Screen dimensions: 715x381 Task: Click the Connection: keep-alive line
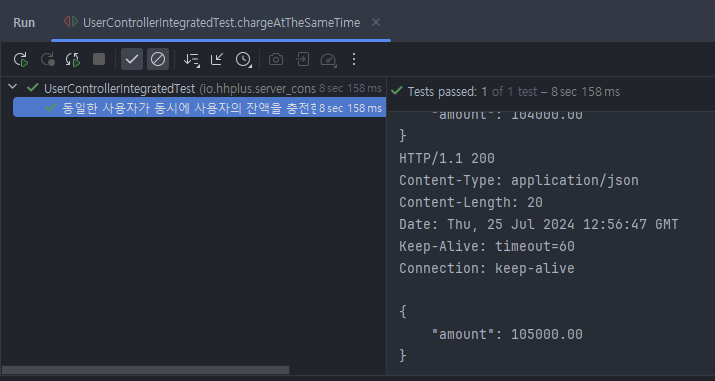[x=487, y=268]
